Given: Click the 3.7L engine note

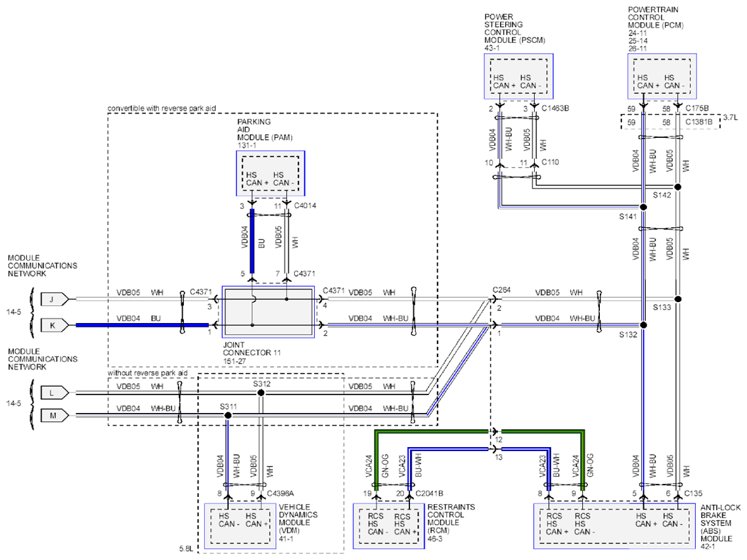Looking at the screenshot, I should pyautogui.click(x=731, y=118).
